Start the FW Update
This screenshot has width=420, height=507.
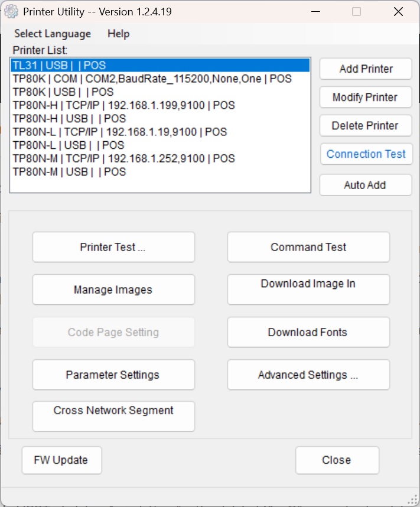point(61,460)
